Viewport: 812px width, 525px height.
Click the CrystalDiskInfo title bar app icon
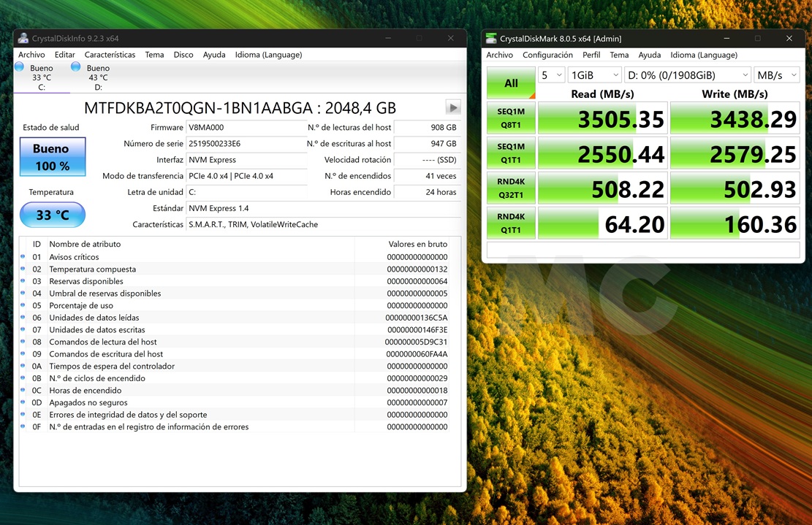click(23, 39)
